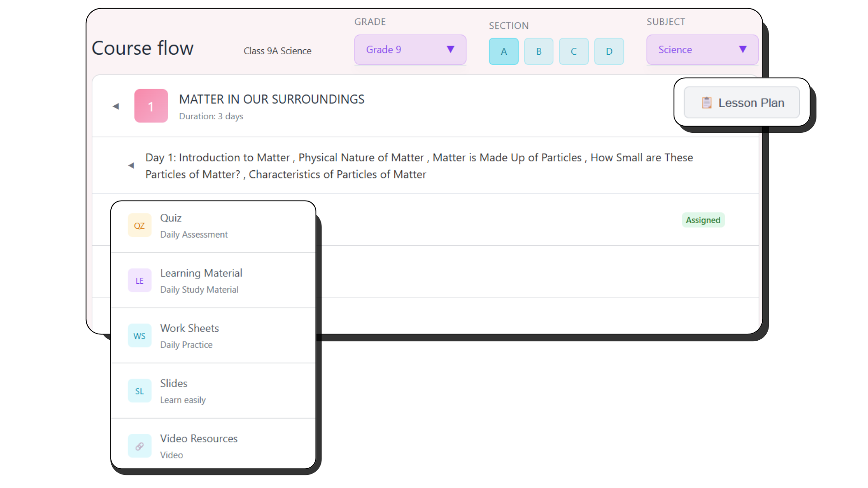Click the Assigned status badge
868x488 pixels.
[703, 220]
